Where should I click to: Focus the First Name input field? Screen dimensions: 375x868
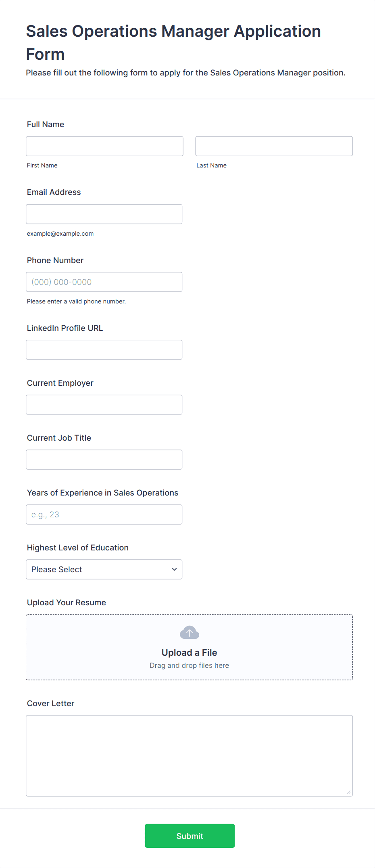[x=104, y=146]
